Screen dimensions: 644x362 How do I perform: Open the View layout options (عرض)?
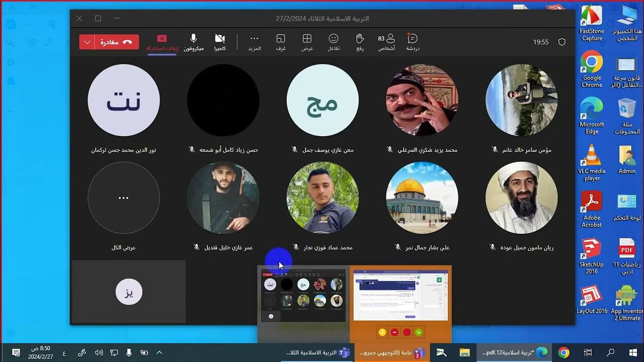[307, 42]
